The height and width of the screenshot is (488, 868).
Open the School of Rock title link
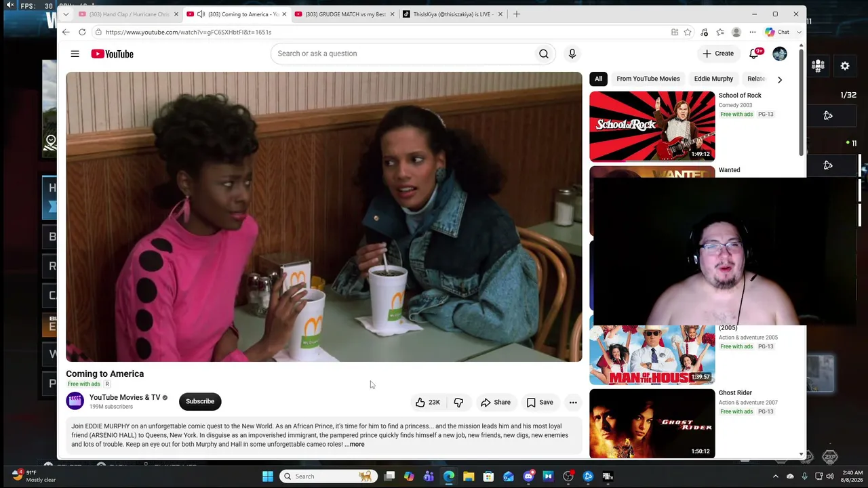click(x=740, y=96)
